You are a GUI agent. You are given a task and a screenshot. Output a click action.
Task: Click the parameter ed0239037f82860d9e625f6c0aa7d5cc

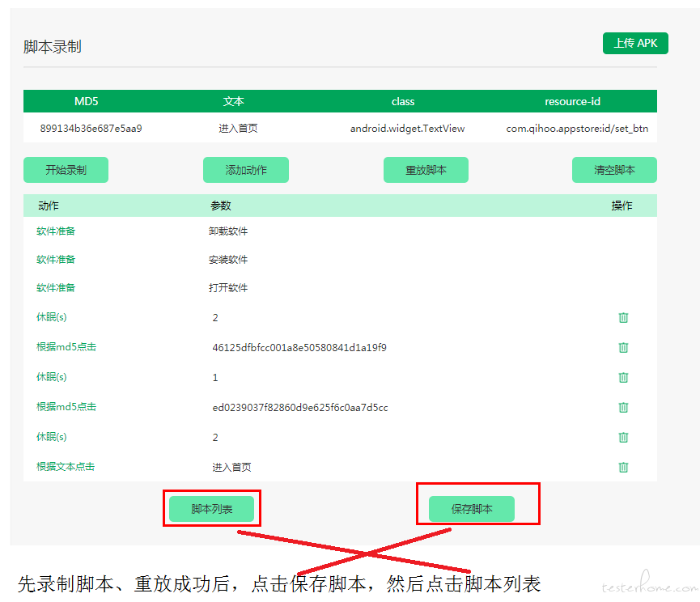pos(300,408)
